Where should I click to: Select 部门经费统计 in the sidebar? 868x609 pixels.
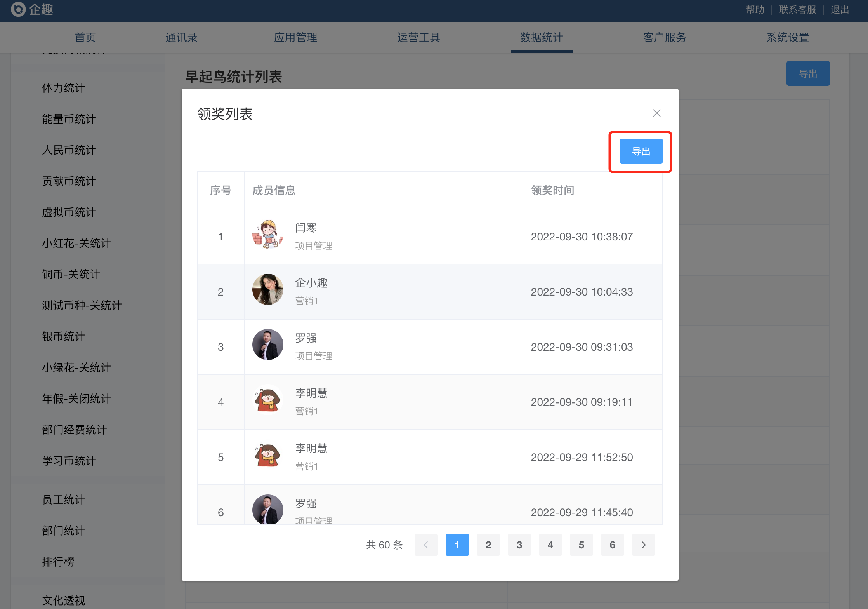tap(75, 430)
